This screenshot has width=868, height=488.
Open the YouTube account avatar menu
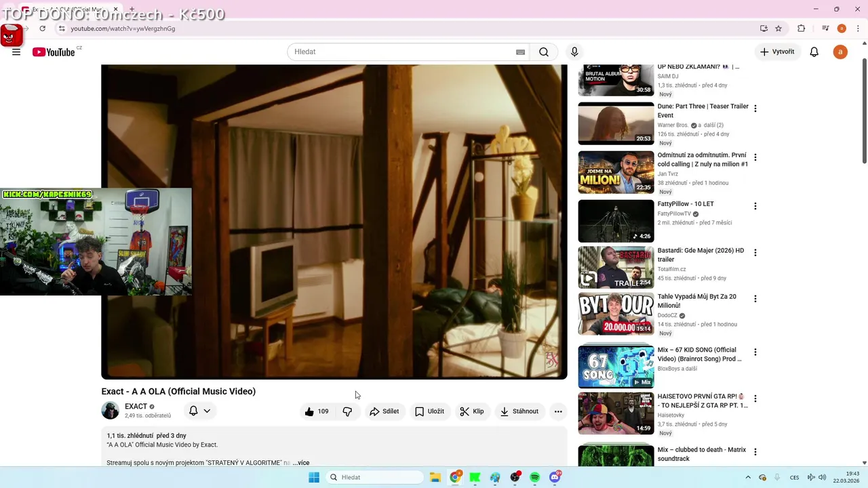[840, 52]
